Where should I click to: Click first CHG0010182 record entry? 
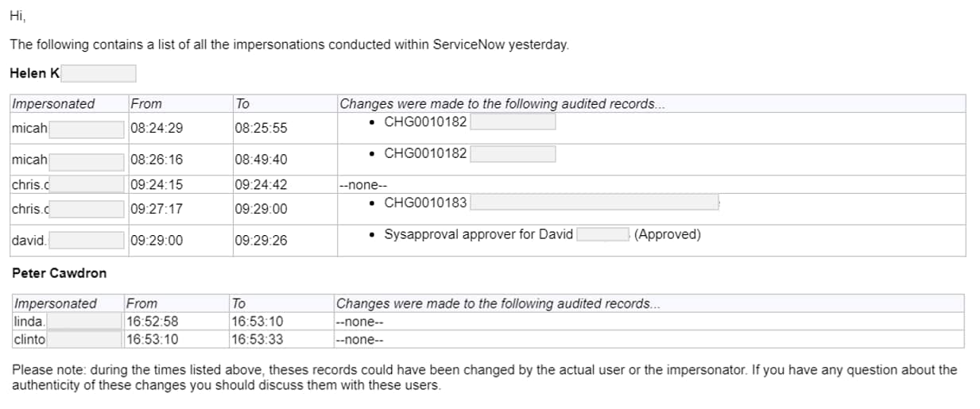(x=425, y=122)
